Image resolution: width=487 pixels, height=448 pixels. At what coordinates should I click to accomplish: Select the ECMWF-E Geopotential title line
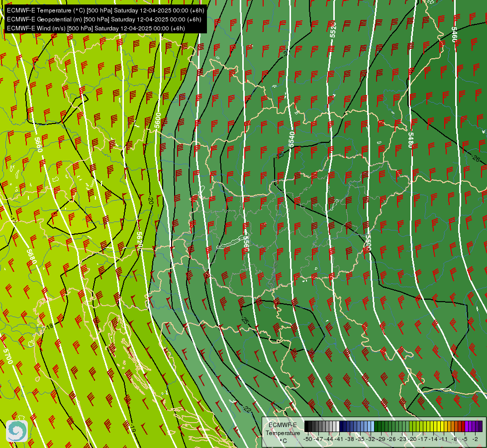(104, 19)
